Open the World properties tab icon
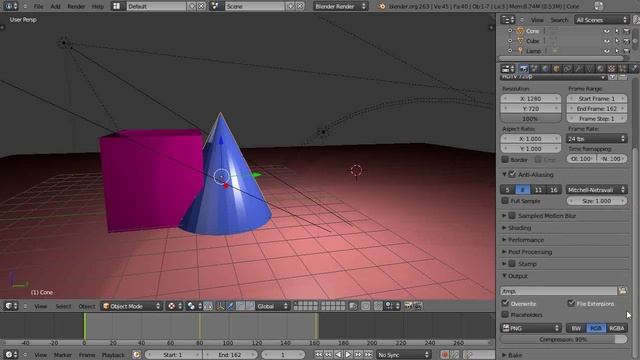 tap(545, 69)
